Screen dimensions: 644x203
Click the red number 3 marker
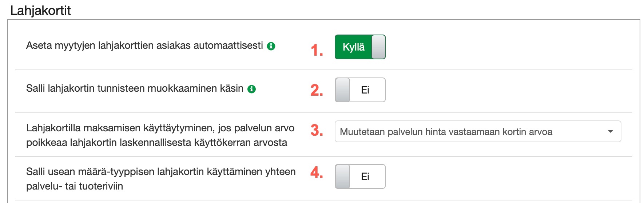317,130
